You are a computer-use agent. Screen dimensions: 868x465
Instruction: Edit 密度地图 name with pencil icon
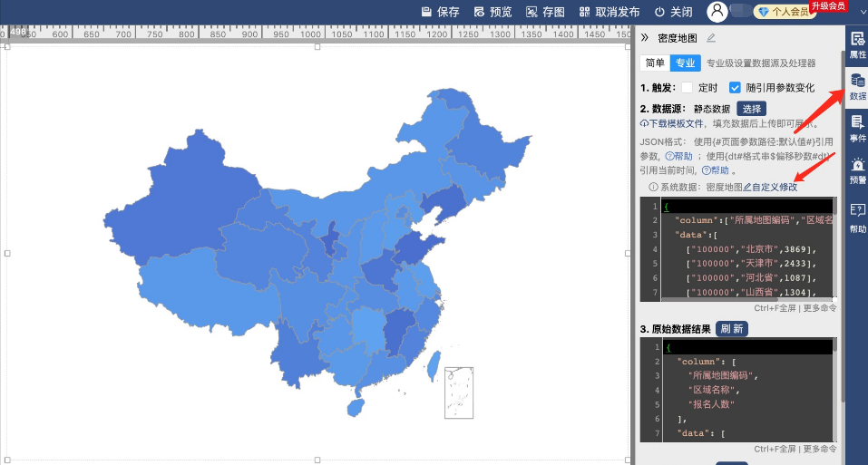click(x=711, y=37)
